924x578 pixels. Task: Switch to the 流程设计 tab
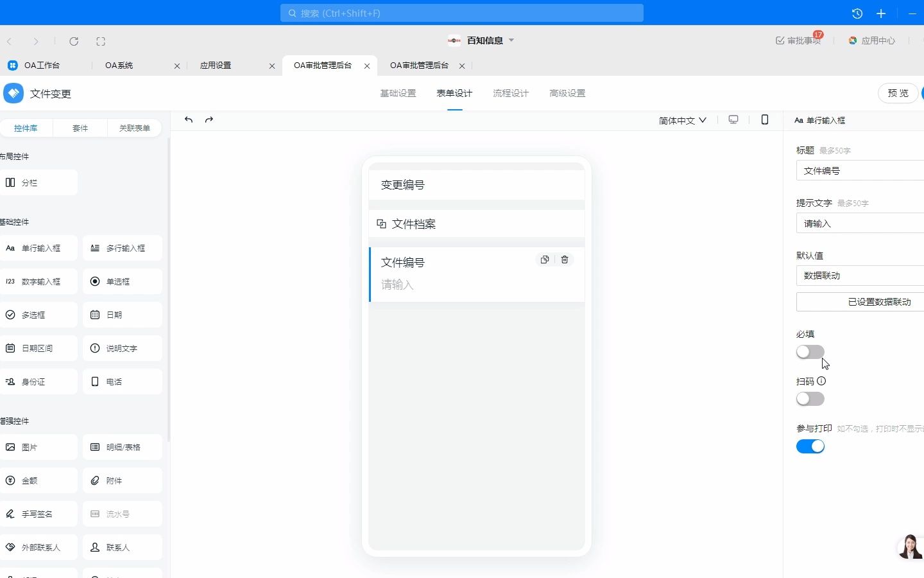coord(510,93)
